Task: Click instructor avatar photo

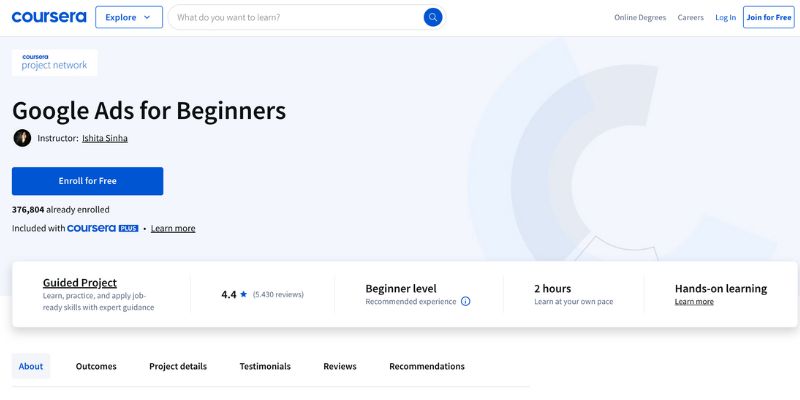Action: (22, 138)
